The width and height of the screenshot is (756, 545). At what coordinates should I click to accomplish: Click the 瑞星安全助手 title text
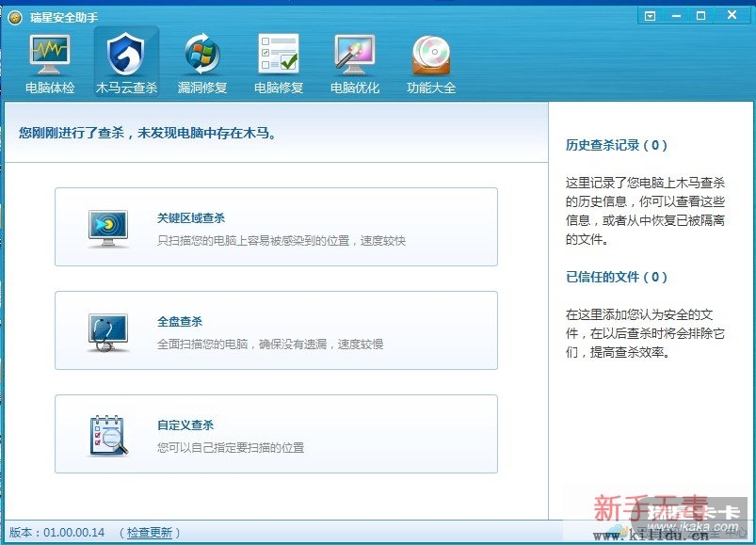click(x=64, y=18)
